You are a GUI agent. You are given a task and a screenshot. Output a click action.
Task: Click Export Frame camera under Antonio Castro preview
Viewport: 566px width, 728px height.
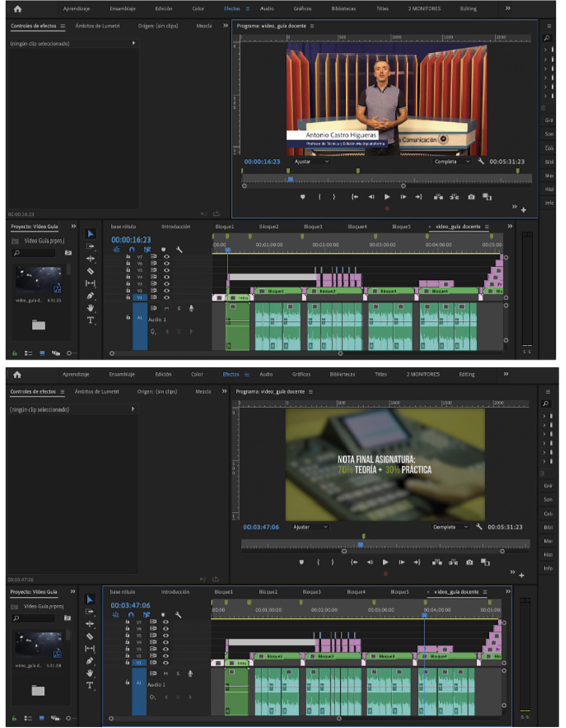(x=471, y=197)
